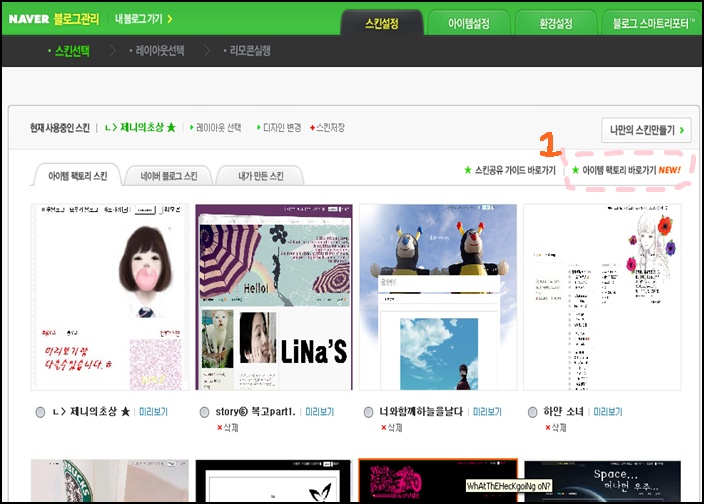704x504 pixels.
Task: Click the LiNa'S story skin thumbnail
Action: (x=274, y=297)
